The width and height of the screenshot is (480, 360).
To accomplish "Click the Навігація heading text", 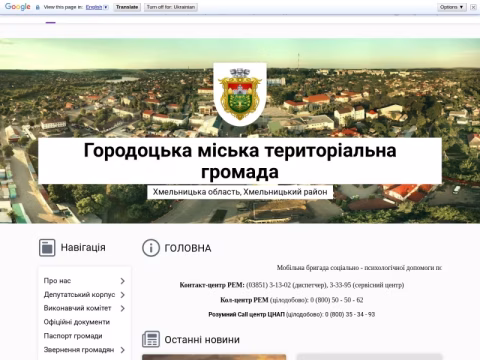I will click(83, 248).
